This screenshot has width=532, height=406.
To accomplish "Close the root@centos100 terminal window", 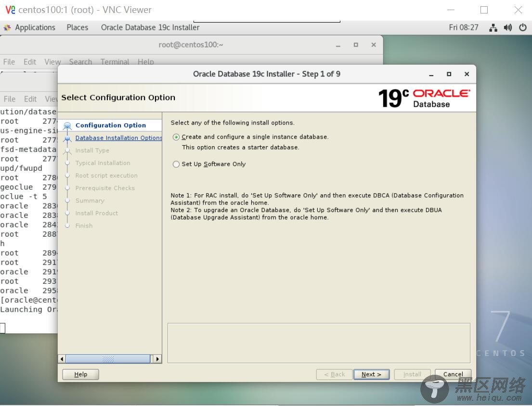I will (x=374, y=45).
